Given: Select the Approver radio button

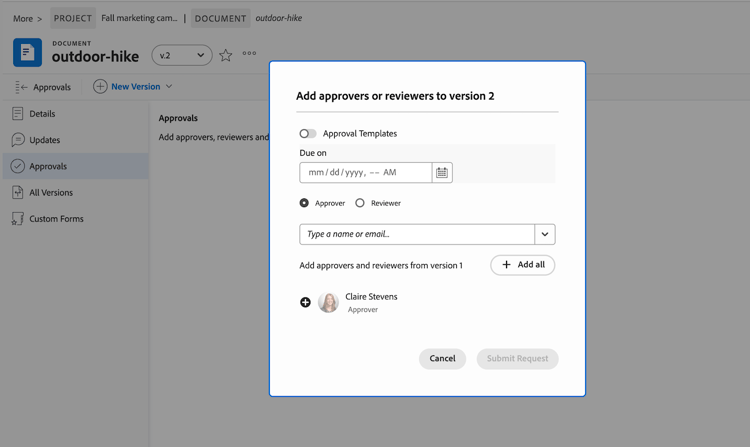Looking at the screenshot, I should pos(304,203).
